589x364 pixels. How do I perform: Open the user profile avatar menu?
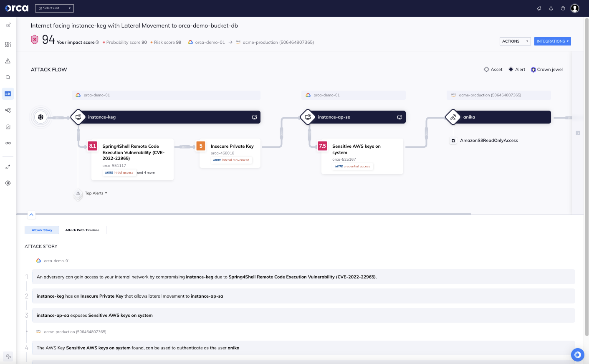click(575, 8)
